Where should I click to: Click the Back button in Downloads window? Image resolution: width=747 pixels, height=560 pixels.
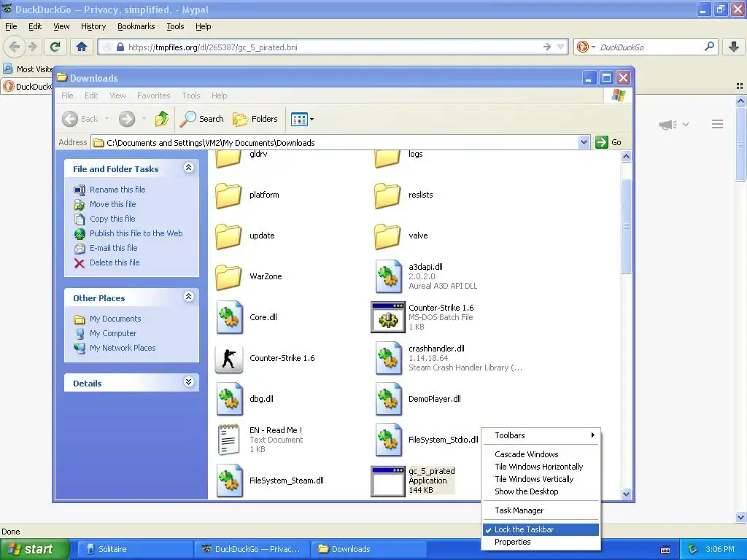coord(80,119)
